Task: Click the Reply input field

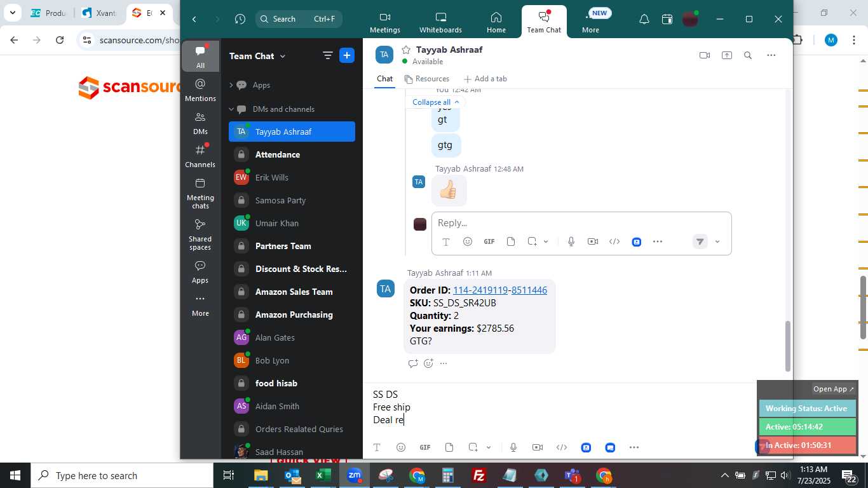Action: coord(581,223)
